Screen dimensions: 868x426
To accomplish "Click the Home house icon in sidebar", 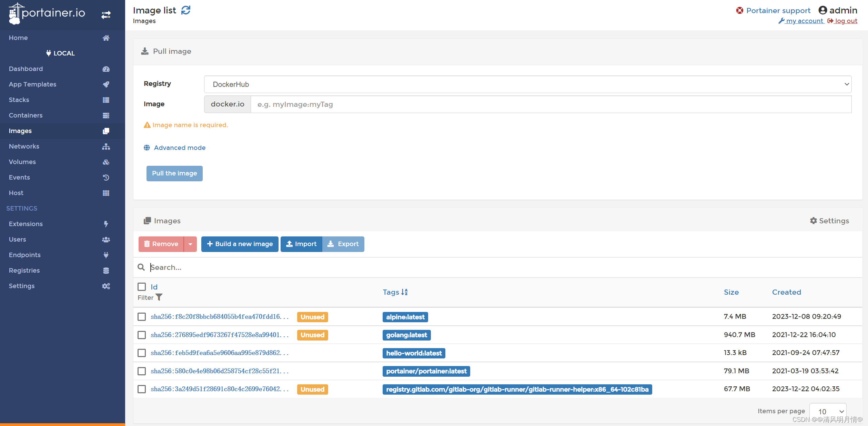I will pos(106,38).
